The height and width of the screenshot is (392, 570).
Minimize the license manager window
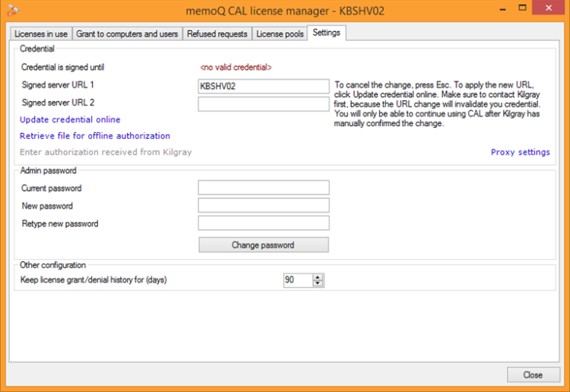[503, 8]
